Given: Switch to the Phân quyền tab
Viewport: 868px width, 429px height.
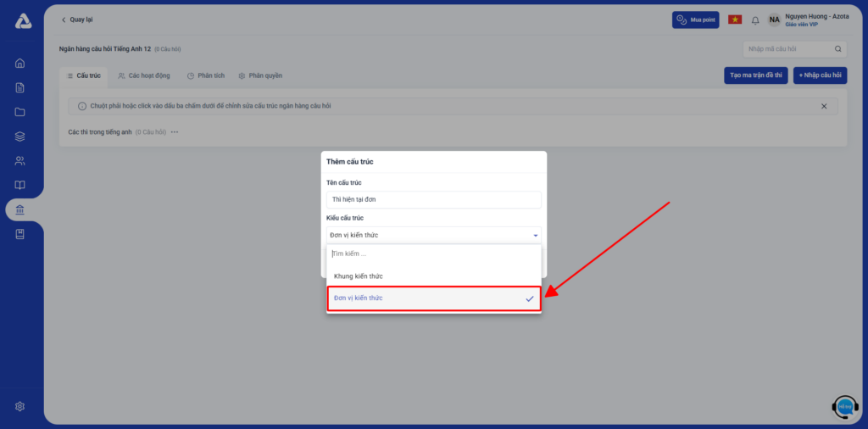Looking at the screenshot, I should pos(260,75).
